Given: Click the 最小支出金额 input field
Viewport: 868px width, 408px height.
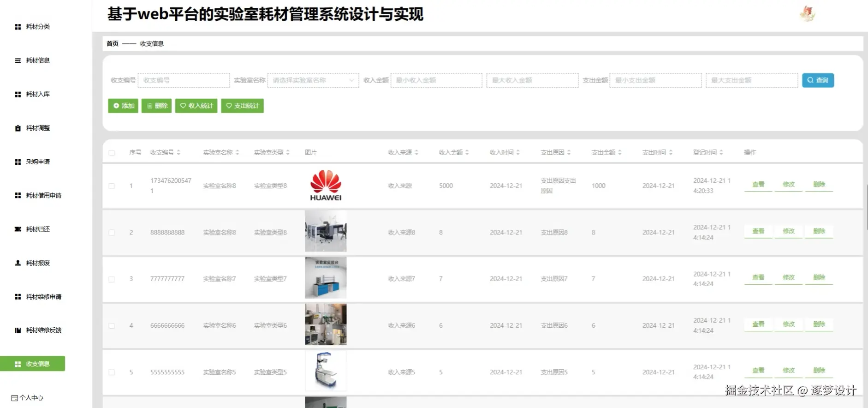Looking at the screenshot, I should tap(655, 80).
